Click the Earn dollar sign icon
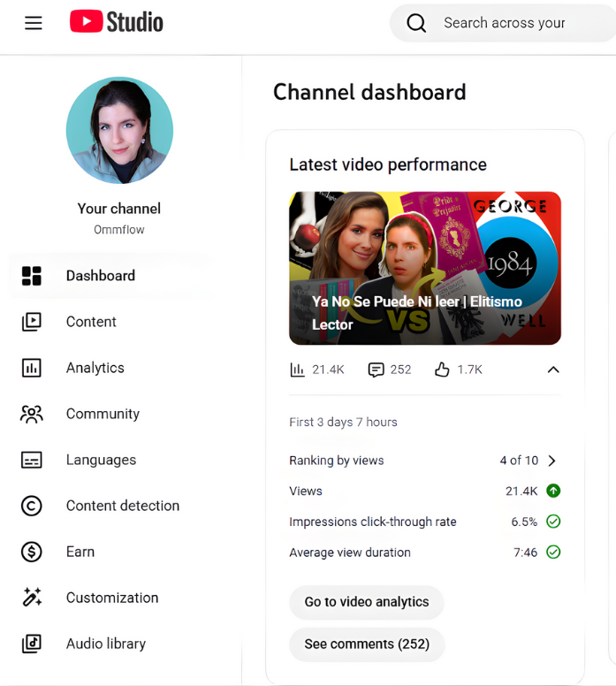 pyautogui.click(x=32, y=552)
